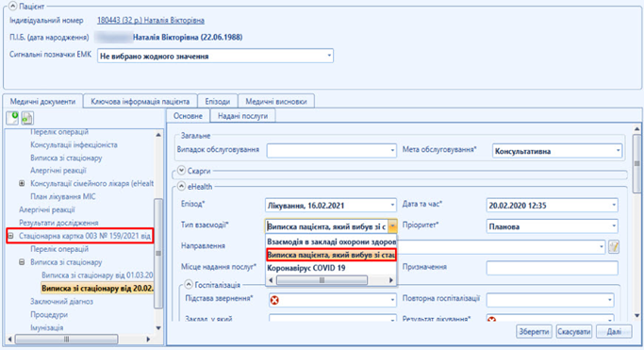
Task: Click form panel scroll up arrow
Action: (637, 129)
